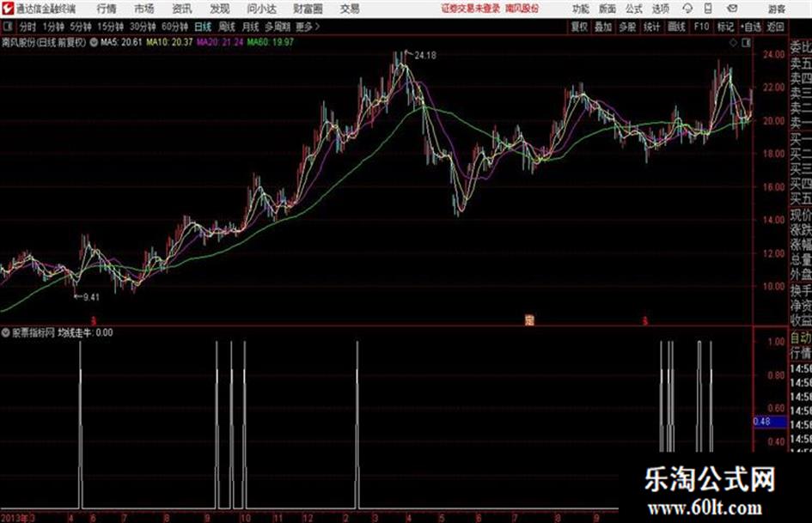
Task: Switch to 1分钟 period
Action: [x=53, y=27]
